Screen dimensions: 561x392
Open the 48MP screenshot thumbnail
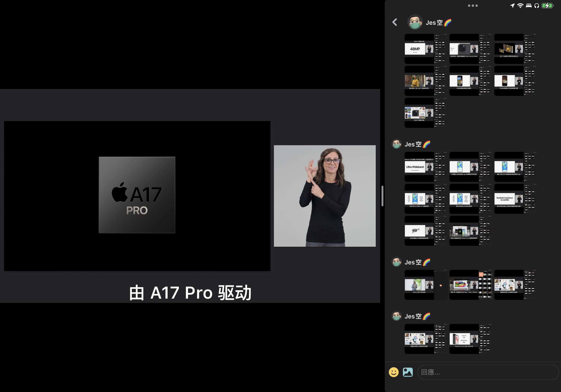pyautogui.click(x=426, y=49)
